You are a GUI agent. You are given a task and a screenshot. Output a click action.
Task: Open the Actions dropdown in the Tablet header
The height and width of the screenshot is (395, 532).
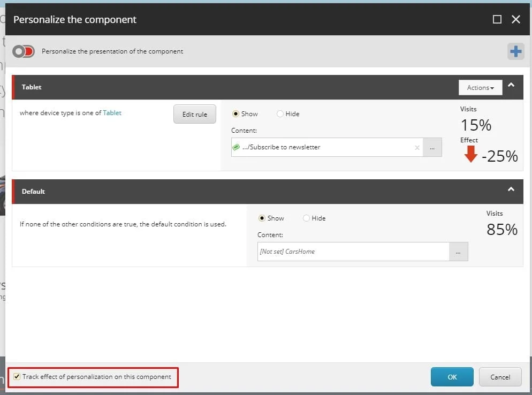480,87
